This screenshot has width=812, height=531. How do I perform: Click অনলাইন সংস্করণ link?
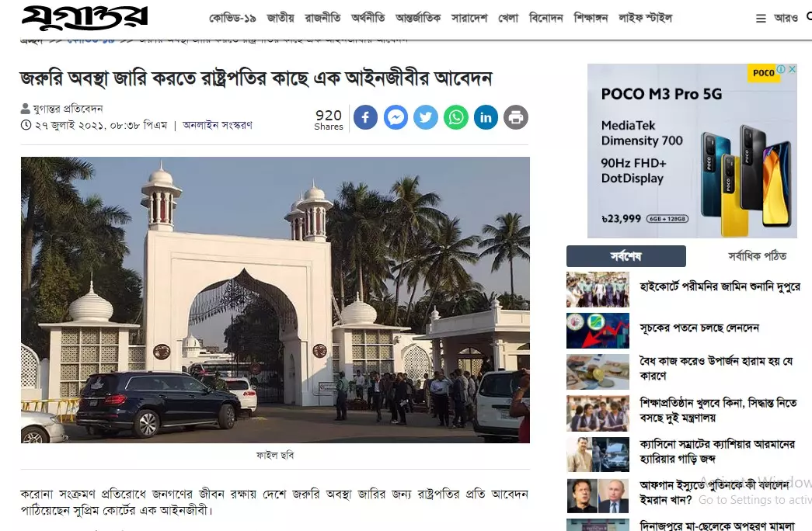(218, 125)
